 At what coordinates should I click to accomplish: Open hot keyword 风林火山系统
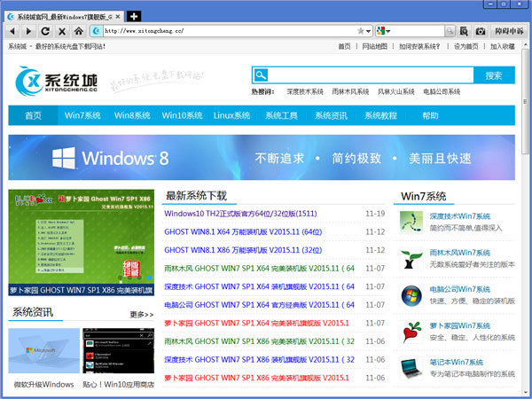point(396,91)
